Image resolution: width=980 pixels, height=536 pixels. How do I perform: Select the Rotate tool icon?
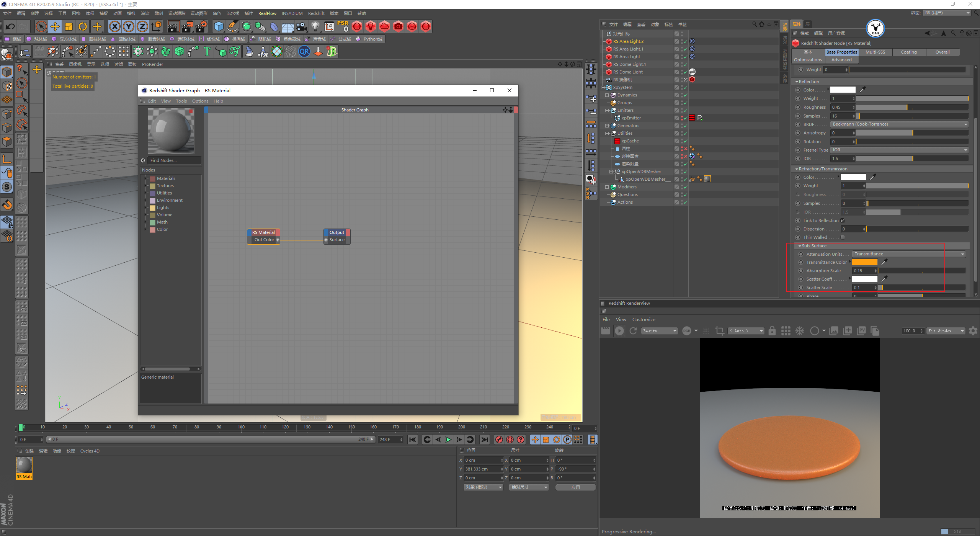tap(83, 26)
